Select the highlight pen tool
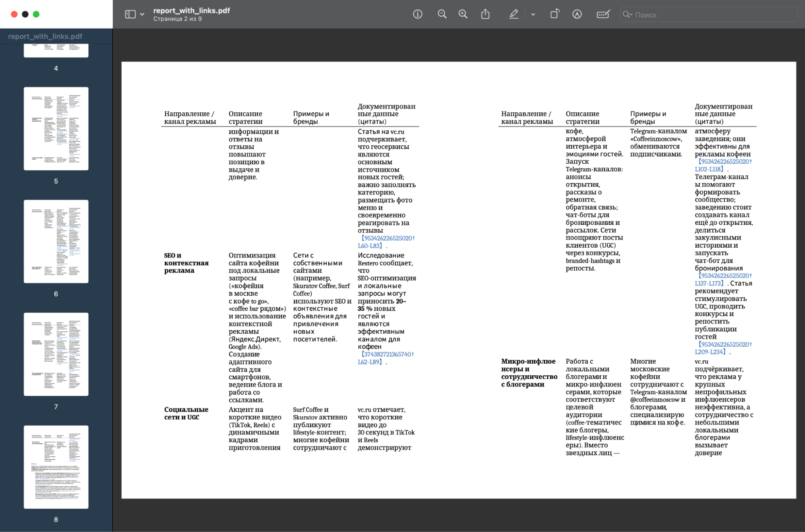 [513, 14]
